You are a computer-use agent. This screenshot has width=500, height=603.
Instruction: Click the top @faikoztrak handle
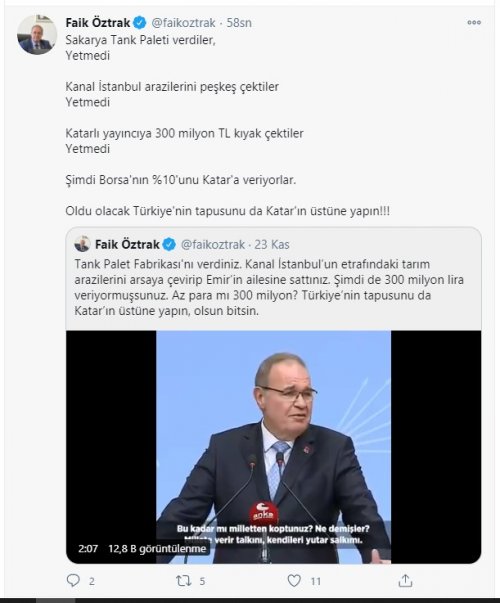click(x=183, y=23)
